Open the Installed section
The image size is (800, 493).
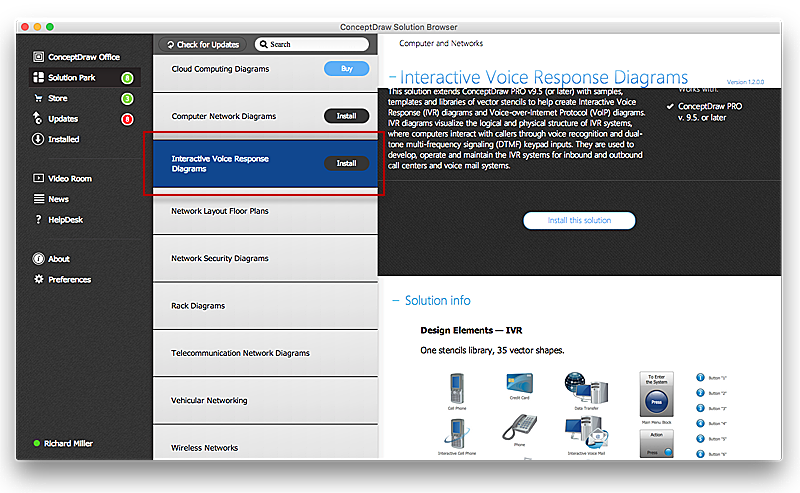point(56,139)
